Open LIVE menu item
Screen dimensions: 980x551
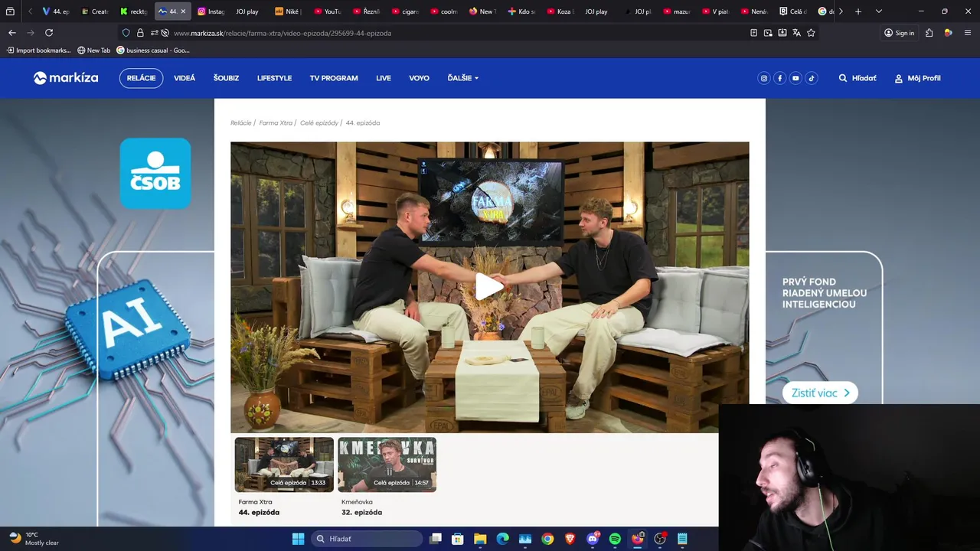click(384, 78)
